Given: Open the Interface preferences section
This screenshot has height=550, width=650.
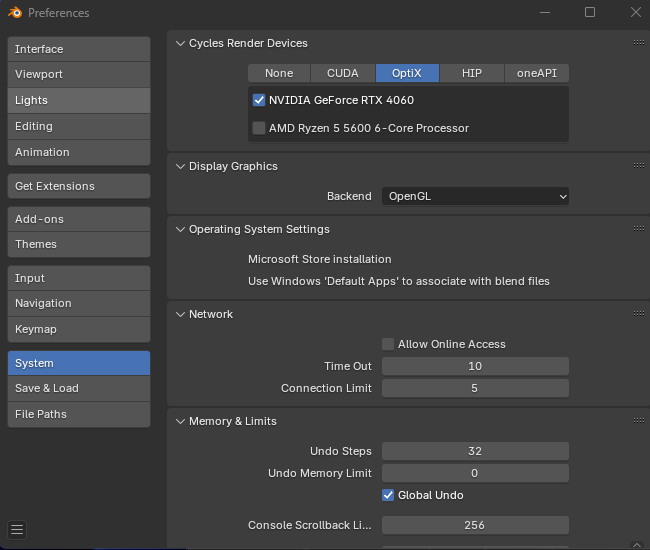Looking at the screenshot, I should click(79, 49).
